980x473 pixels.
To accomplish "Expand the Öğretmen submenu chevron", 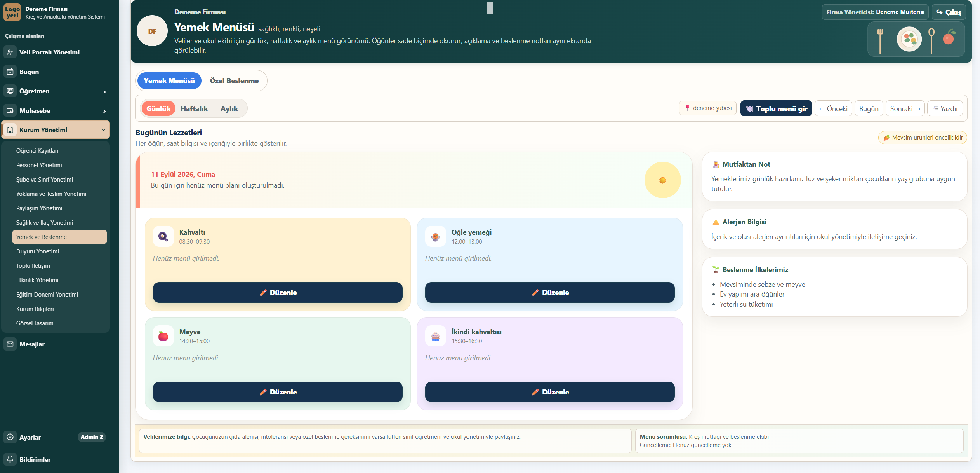I will pyautogui.click(x=104, y=91).
